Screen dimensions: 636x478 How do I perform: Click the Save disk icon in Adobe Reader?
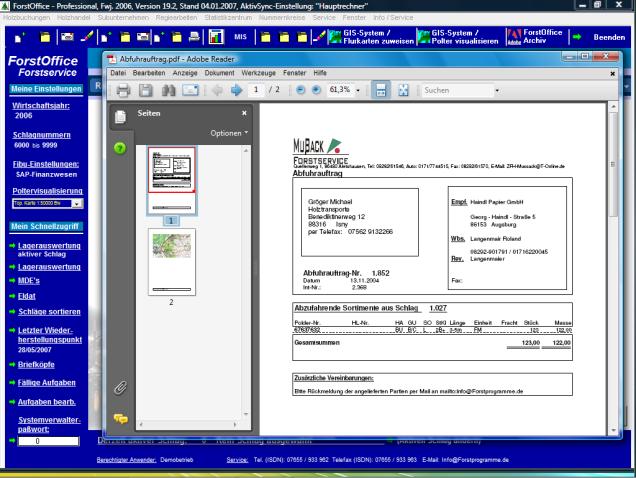(146, 90)
